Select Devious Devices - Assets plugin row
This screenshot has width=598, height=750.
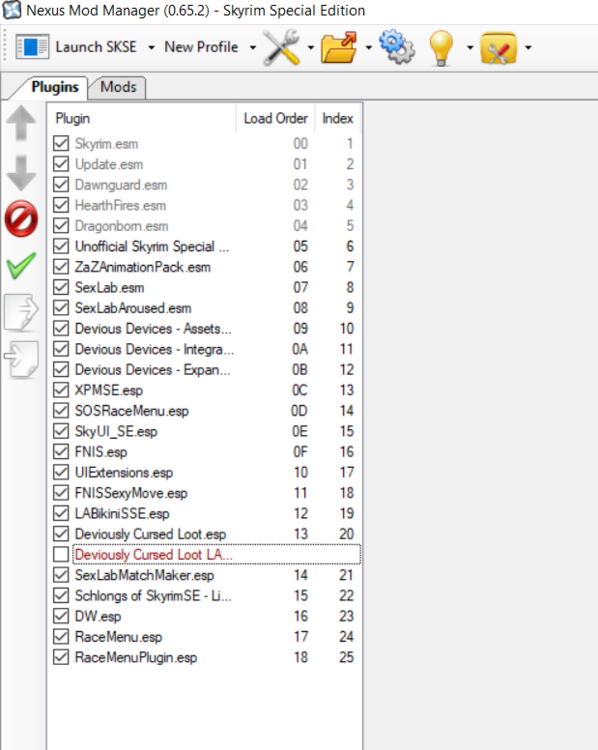pos(205,329)
